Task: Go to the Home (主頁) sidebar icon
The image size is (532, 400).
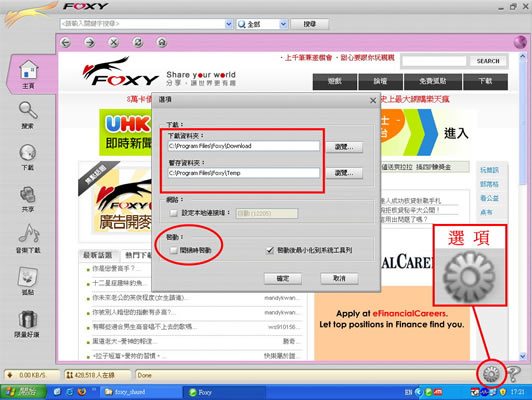Action: (x=28, y=74)
